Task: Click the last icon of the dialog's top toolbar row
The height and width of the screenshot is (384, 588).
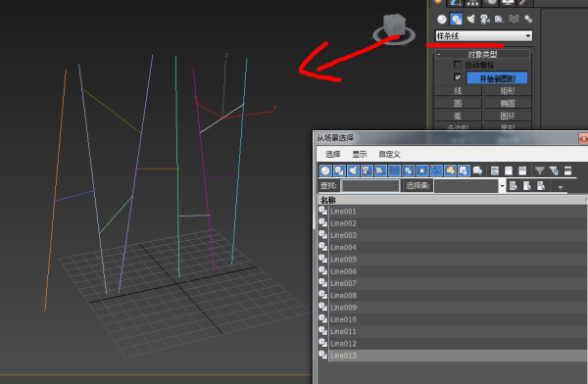Action: 567,171
